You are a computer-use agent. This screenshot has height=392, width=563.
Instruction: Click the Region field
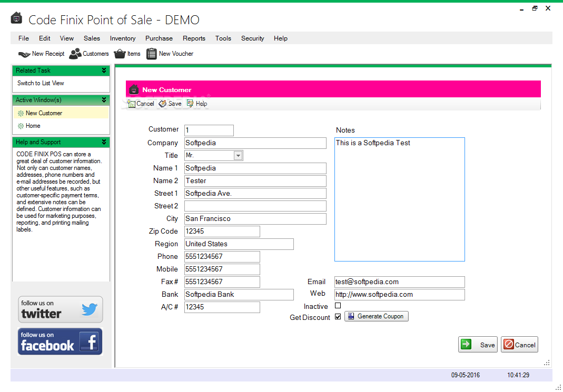239,244
